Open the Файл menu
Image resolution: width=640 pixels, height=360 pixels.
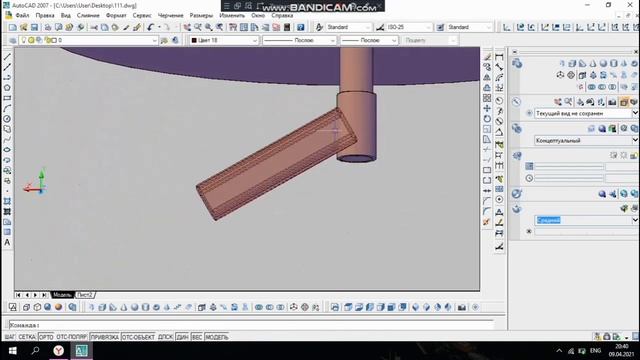coord(22,16)
